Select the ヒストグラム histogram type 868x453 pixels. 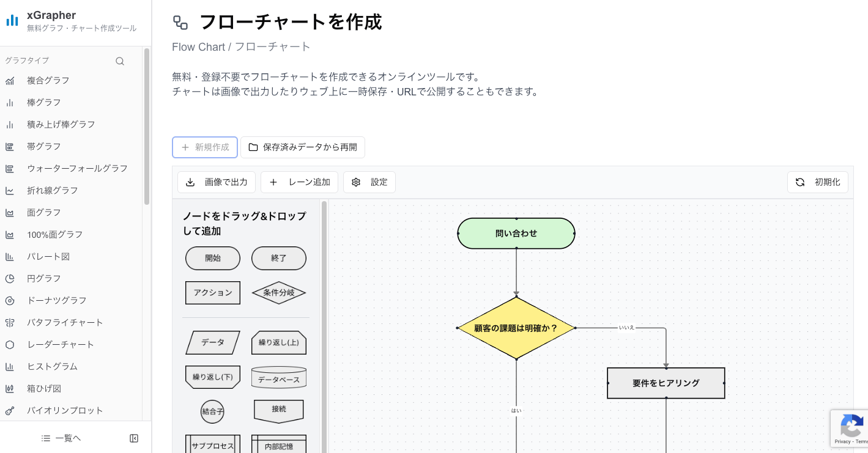pyautogui.click(x=52, y=366)
